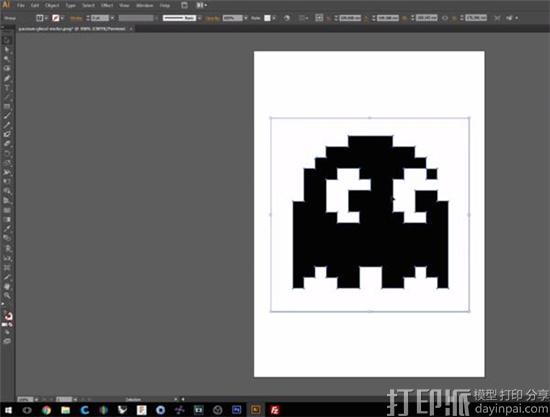Select the Magic Wand tool
Screen dimensions: 550x417
(x=7, y=59)
